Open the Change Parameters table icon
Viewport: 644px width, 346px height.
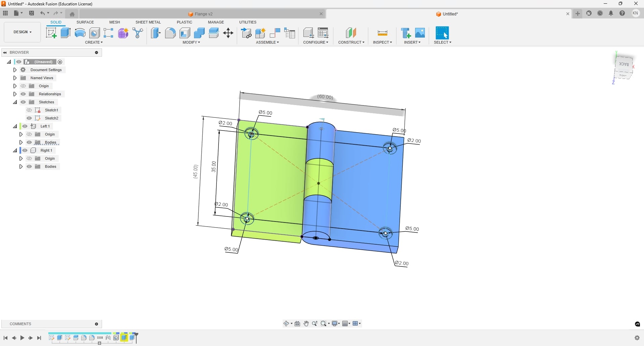[323, 33]
